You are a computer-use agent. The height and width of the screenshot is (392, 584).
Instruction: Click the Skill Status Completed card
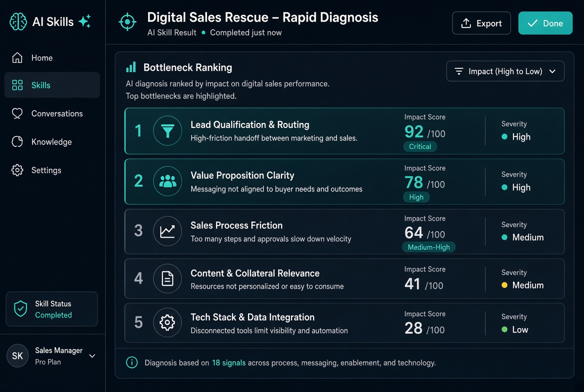52,309
